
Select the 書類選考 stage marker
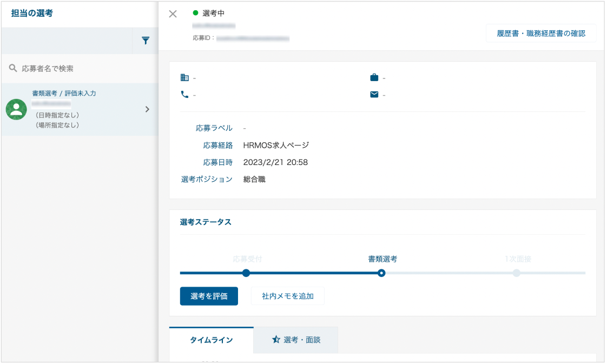pyautogui.click(x=382, y=273)
